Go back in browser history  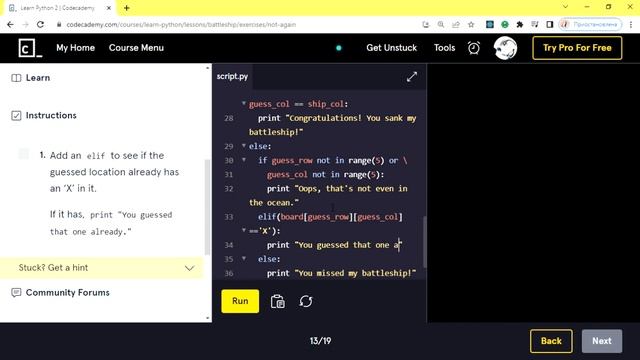pos(10,24)
